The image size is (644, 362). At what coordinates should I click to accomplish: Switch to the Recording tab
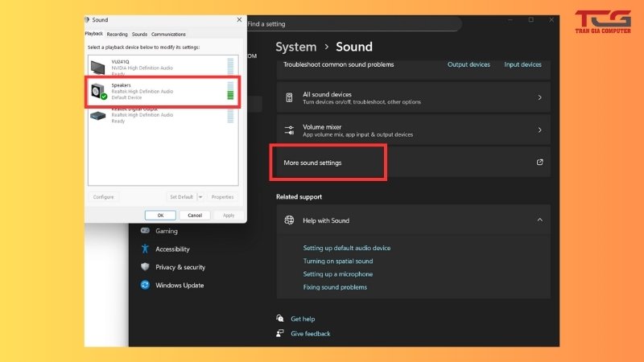point(118,35)
